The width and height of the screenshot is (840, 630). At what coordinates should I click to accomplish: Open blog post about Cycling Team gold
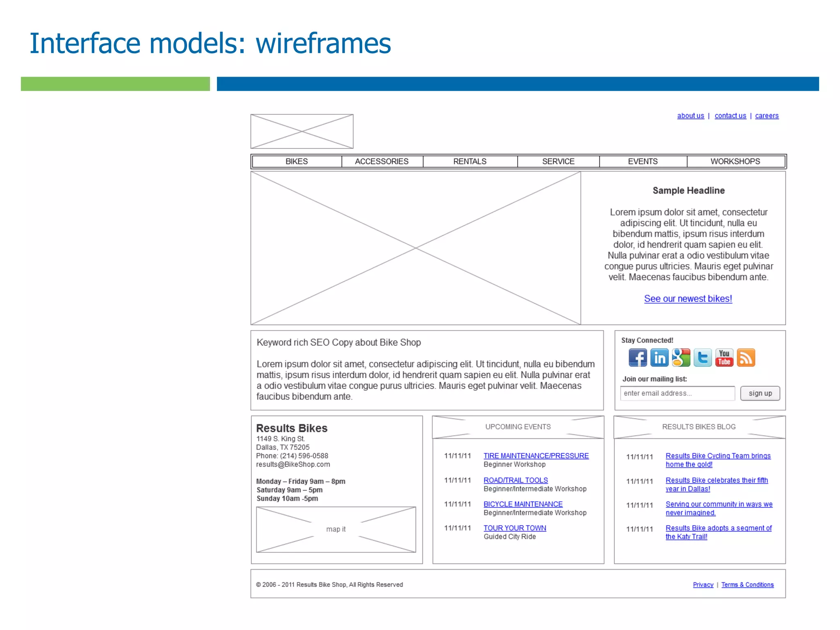718,460
